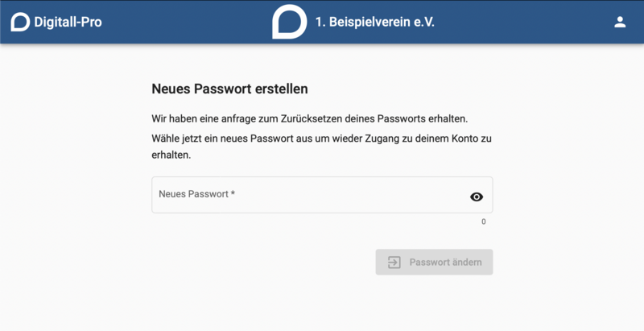
Task: Open the user account icon menu
Action: coord(620,22)
